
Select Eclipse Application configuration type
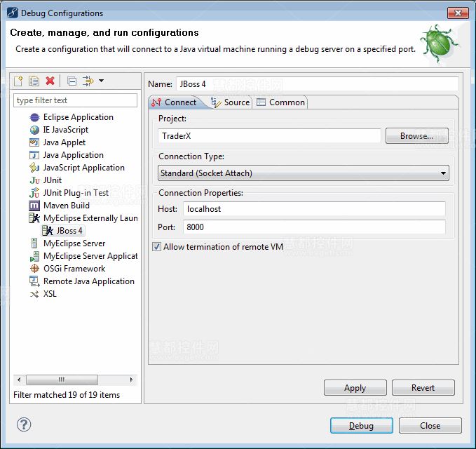79,117
